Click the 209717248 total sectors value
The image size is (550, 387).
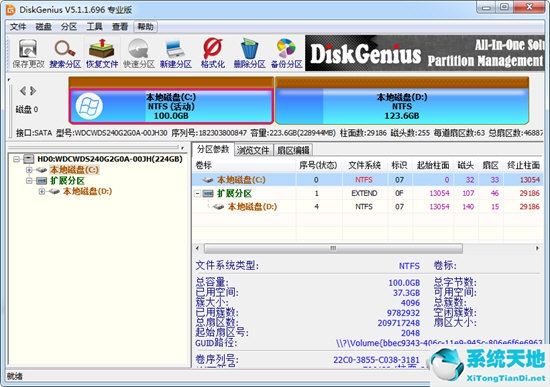398,323
